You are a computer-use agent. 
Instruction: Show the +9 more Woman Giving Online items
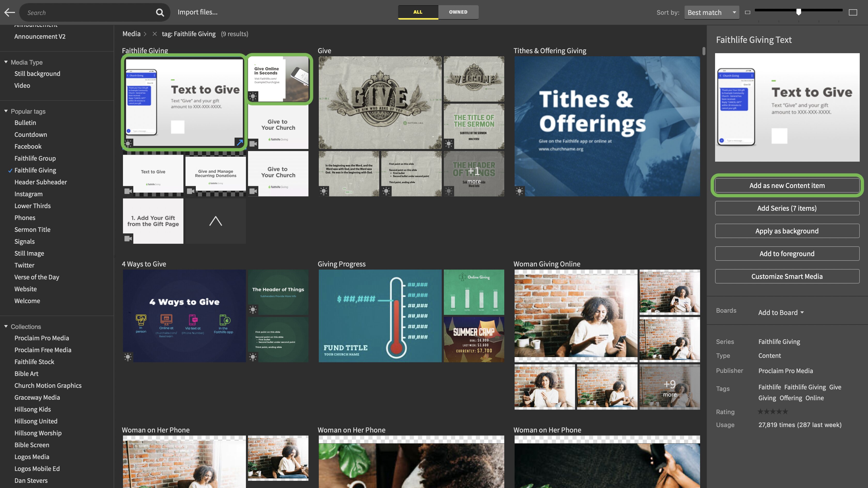coord(670,387)
